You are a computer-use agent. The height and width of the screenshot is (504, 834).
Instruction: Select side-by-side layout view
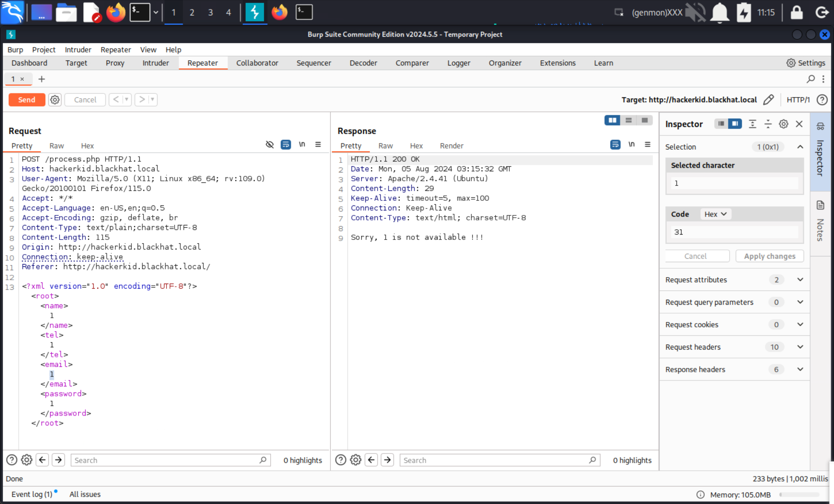(612, 120)
